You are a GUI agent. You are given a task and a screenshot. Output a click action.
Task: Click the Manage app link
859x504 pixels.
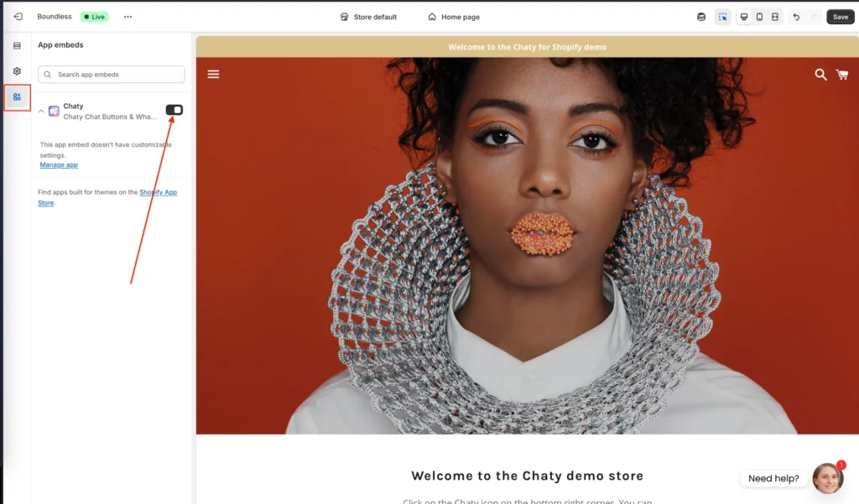[x=59, y=165]
